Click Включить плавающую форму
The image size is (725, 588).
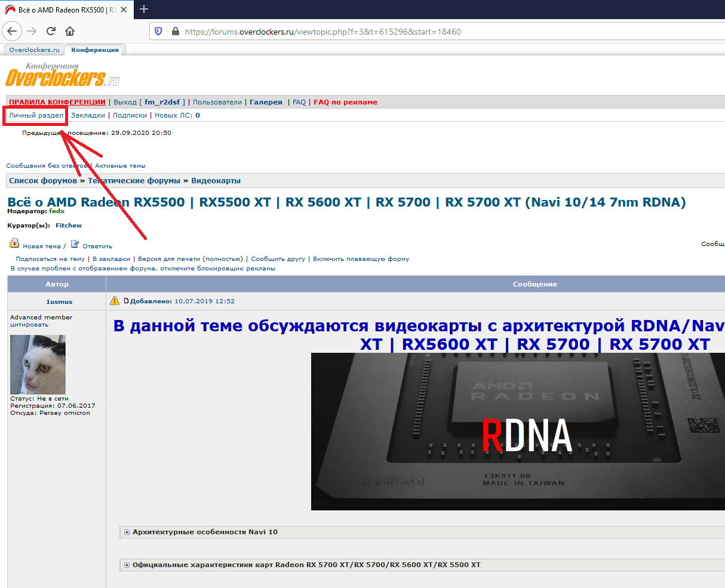point(361,259)
